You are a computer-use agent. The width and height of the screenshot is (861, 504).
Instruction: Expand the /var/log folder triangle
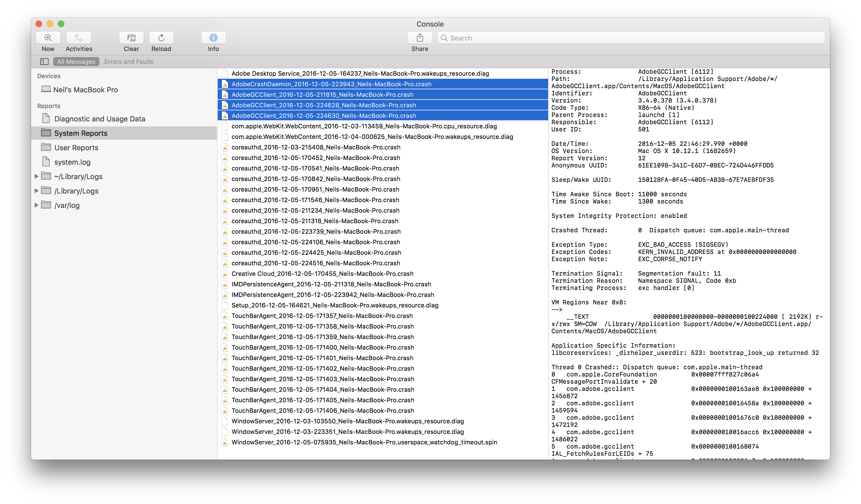coord(37,205)
